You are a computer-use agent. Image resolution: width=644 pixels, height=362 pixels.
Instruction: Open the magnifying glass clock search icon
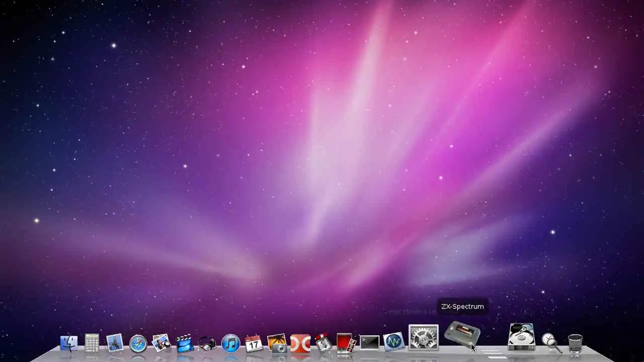[x=551, y=343]
